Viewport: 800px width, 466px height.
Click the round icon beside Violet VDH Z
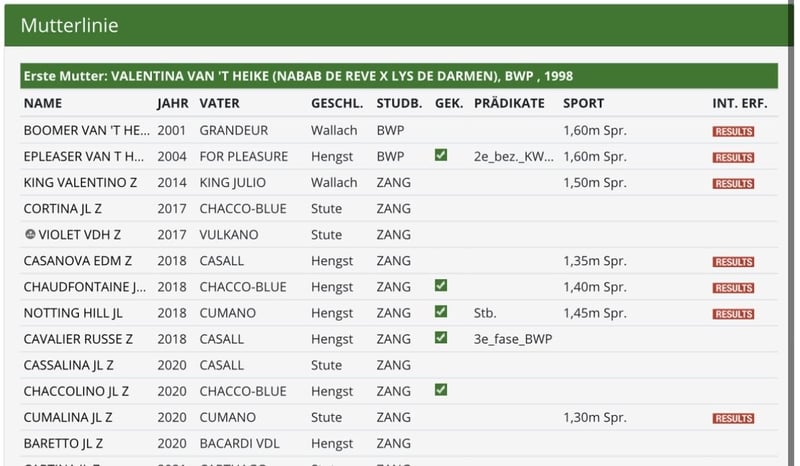pyautogui.click(x=30, y=234)
